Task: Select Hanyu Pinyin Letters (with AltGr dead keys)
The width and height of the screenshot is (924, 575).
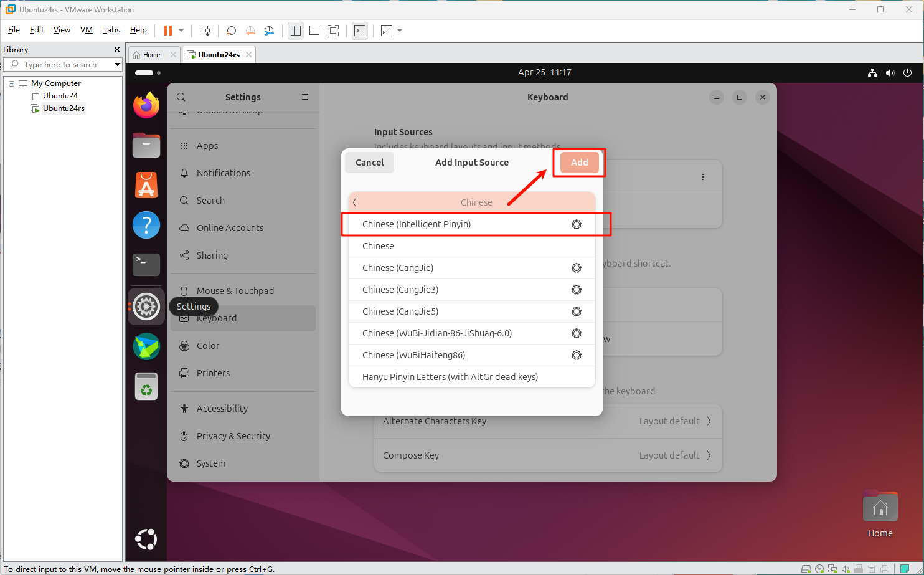Action: [472, 377]
